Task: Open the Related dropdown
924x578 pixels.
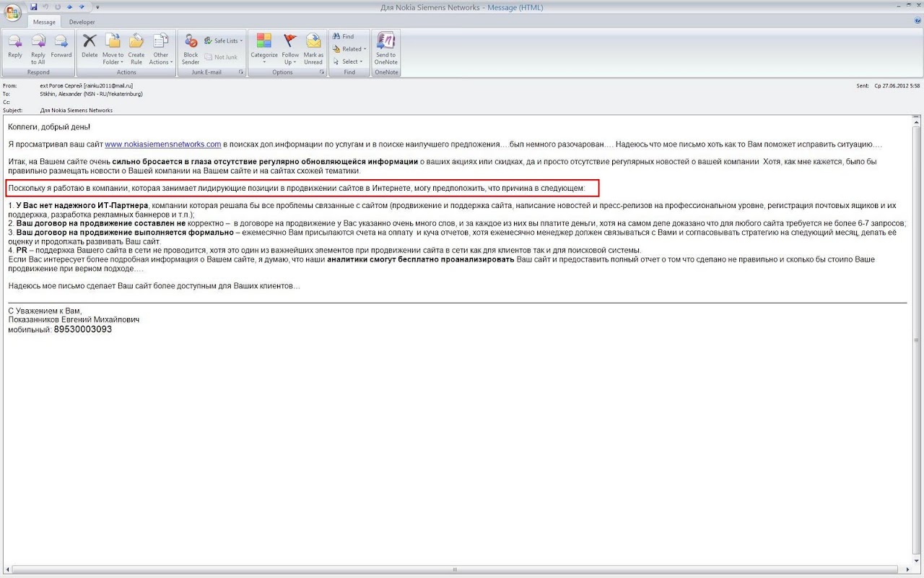Action: coord(349,49)
